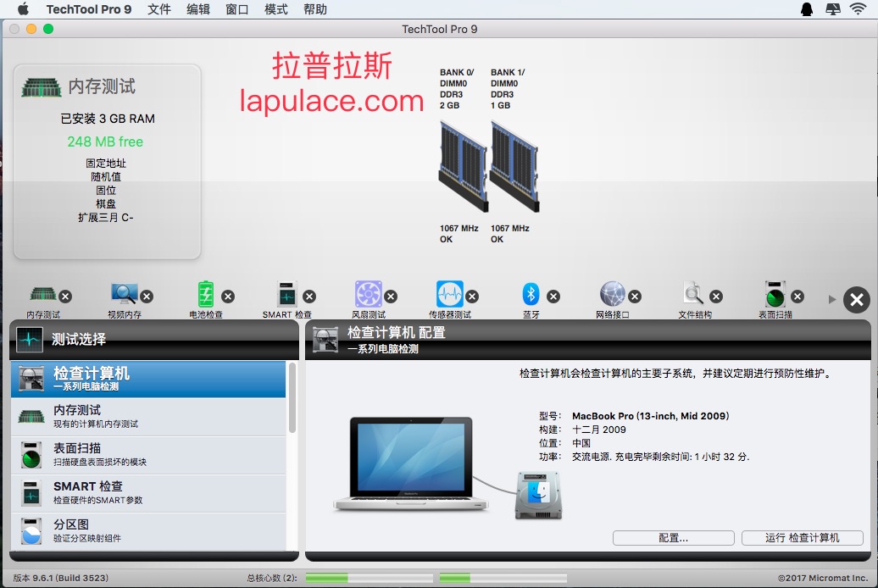878x588 pixels.
Task: Choose the 网络接口 network interface icon
Action: [x=612, y=294]
